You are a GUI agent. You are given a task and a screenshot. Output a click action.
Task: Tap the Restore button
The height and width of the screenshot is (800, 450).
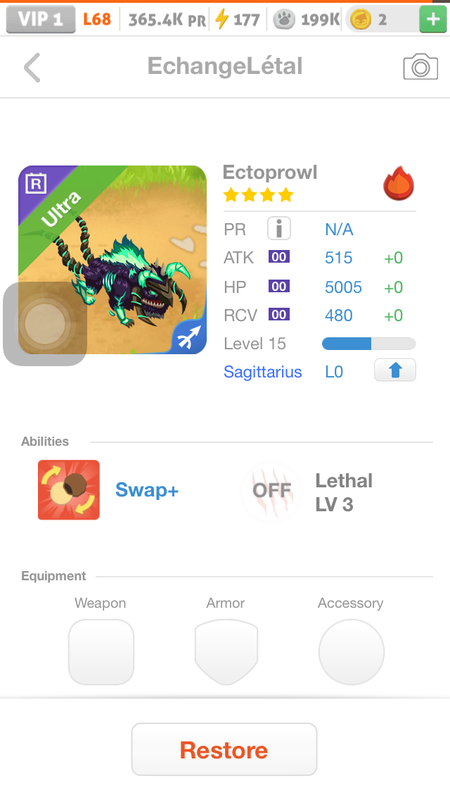click(x=224, y=749)
